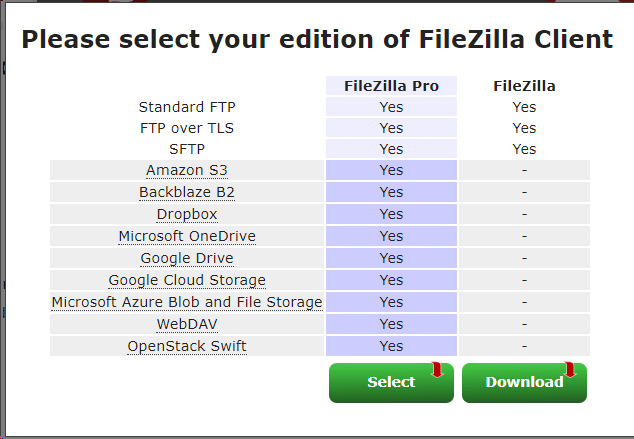Click the dialog heading about FileZilla Client edition
The image size is (634, 439).
tap(317, 40)
